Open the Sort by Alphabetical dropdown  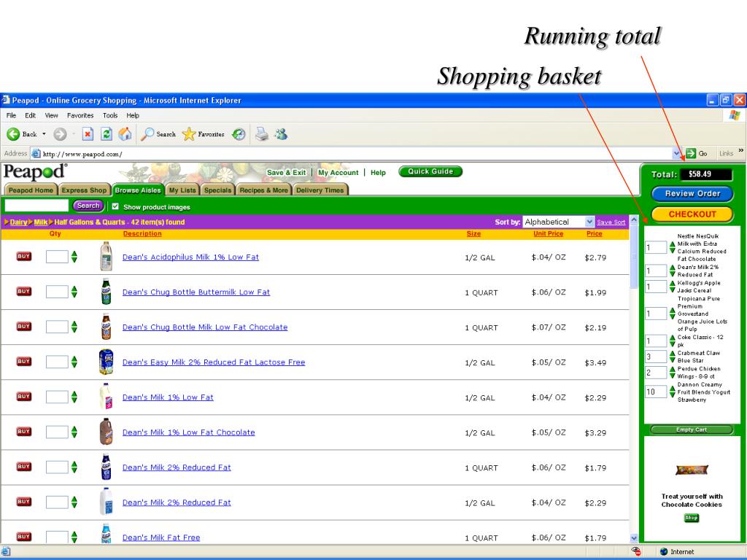[558, 222]
